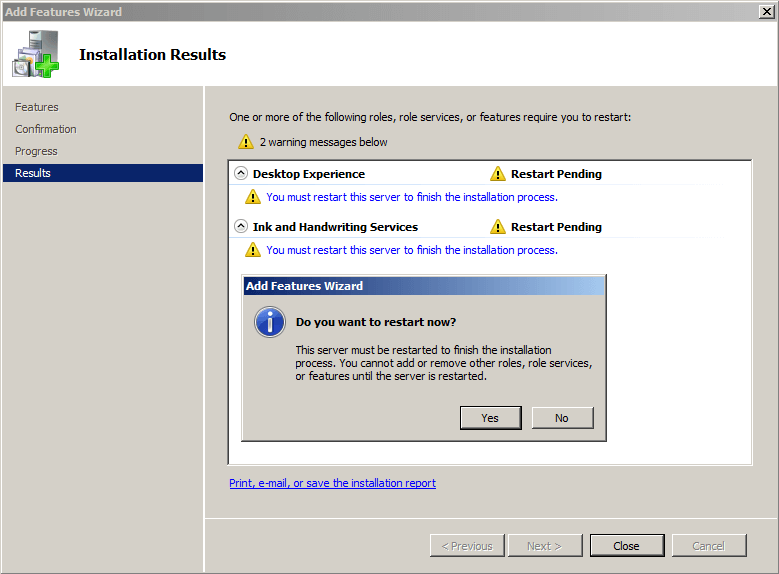Open print, e-mail, or save installation report link
779x574 pixels.
pyautogui.click(x=332, y=483)
